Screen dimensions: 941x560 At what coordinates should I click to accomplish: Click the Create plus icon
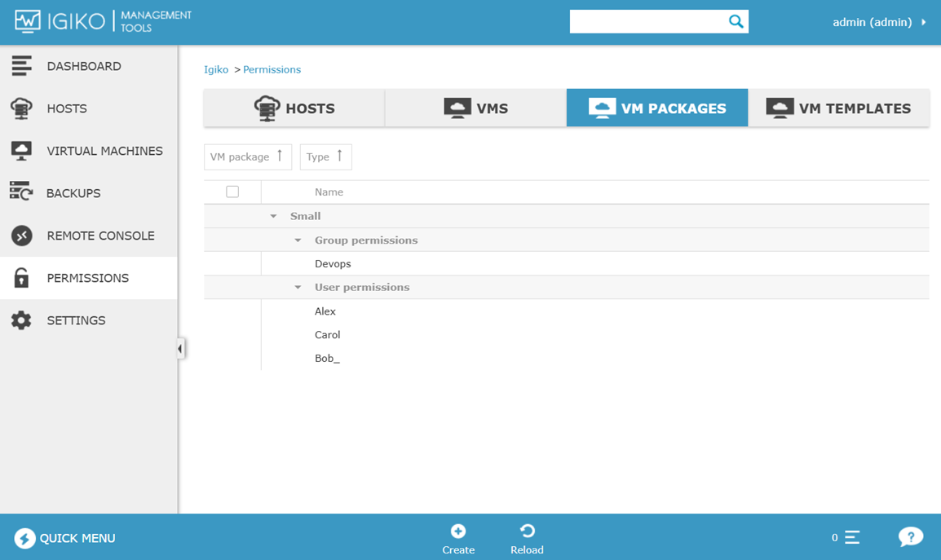pos(458,531)
